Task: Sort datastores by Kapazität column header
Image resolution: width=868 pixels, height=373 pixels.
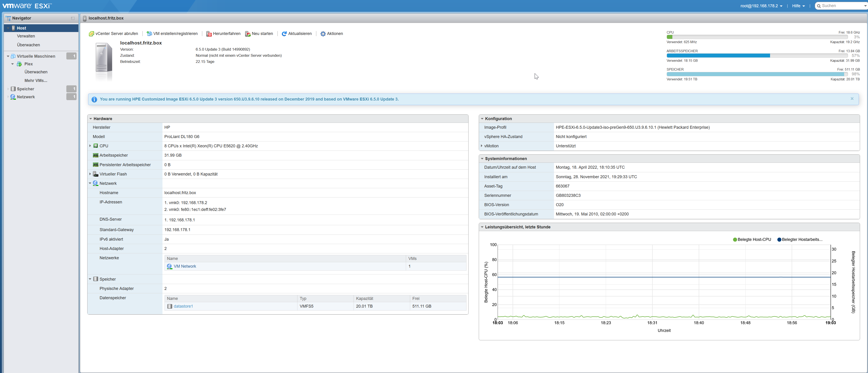Action: [382, 299]
